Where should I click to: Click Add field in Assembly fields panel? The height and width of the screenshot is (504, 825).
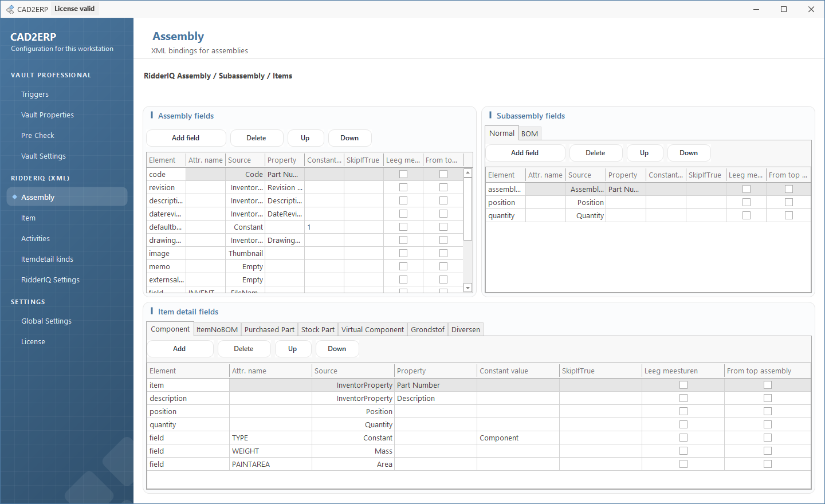coord(186,138)
